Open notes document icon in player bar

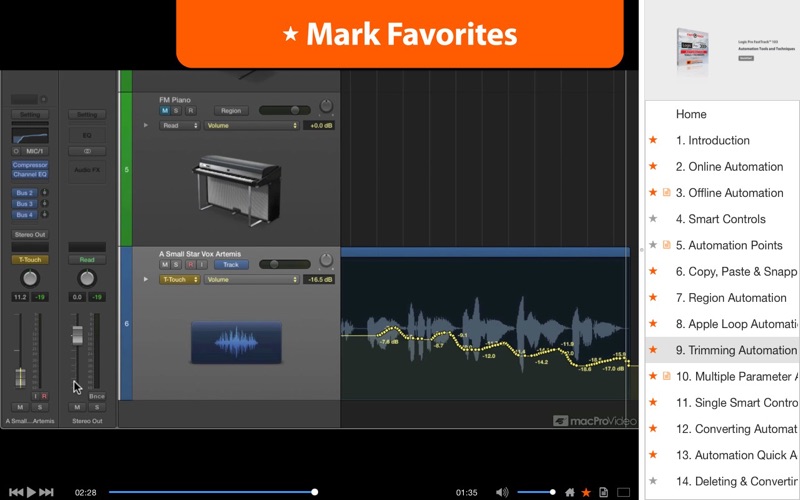pos(603,492)
